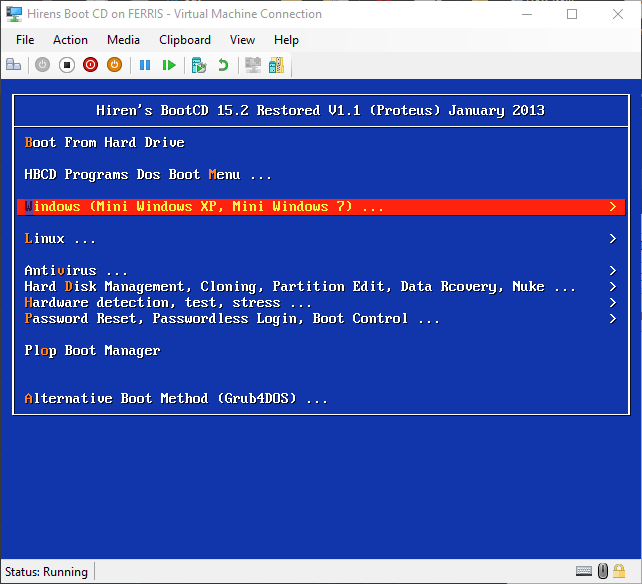
Task: Open the Media menu
Action: 123,40
